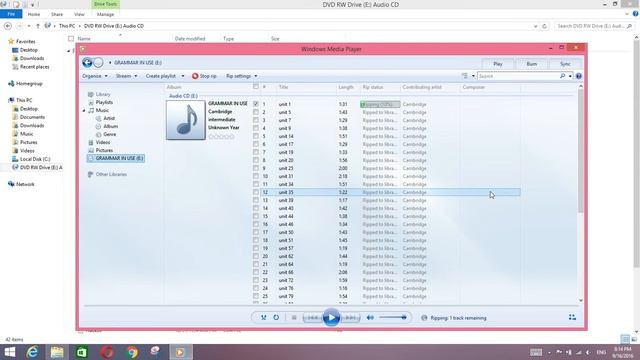Toggle repeat playback icon

(x=276, y=317)
